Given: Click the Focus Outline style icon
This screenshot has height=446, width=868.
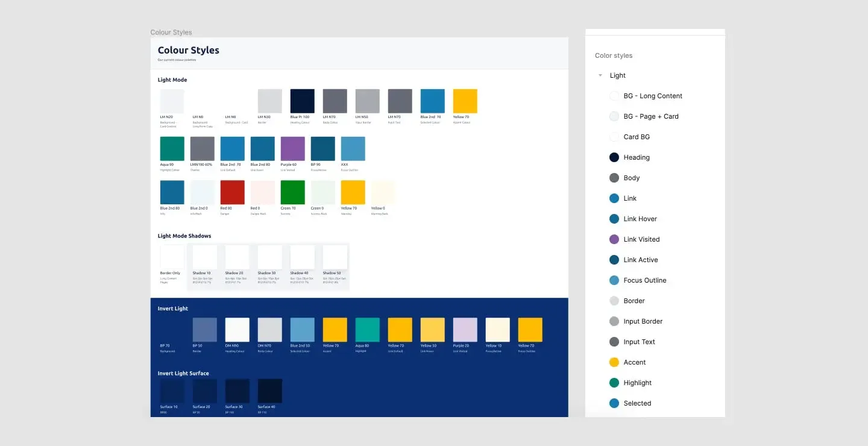Looking at the screenshot, I should [x=614, y=280].
